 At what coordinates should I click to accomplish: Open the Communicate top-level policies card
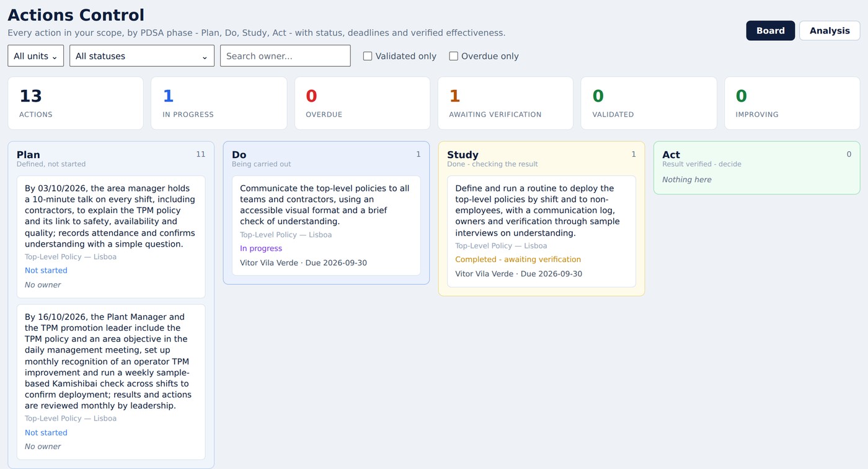326,226
